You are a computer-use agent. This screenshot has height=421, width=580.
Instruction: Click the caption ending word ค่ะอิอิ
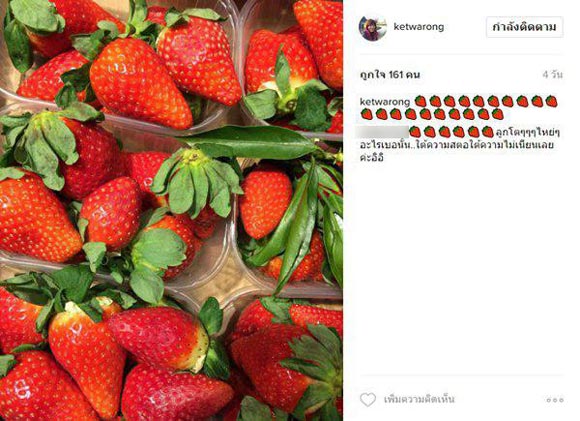(x=372, y=158)
